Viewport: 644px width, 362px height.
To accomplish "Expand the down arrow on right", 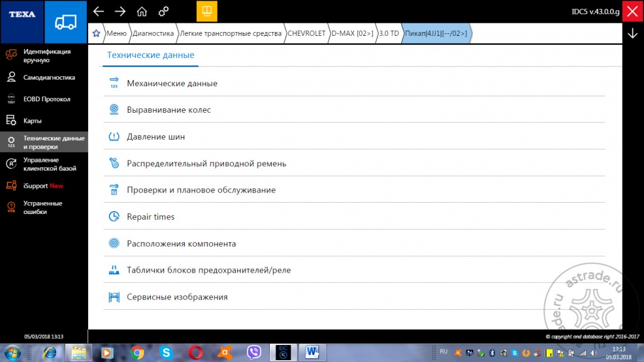I will click(633, 33).
